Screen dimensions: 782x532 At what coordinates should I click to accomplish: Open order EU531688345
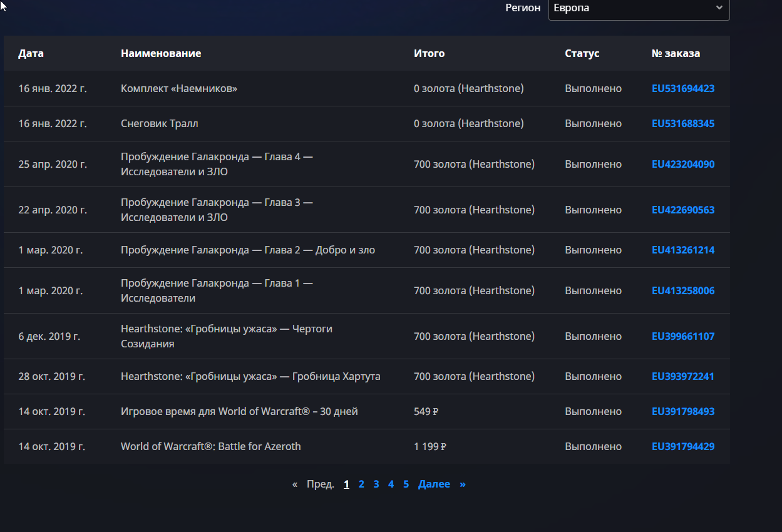pyautogui.click(x=683, y=124)
